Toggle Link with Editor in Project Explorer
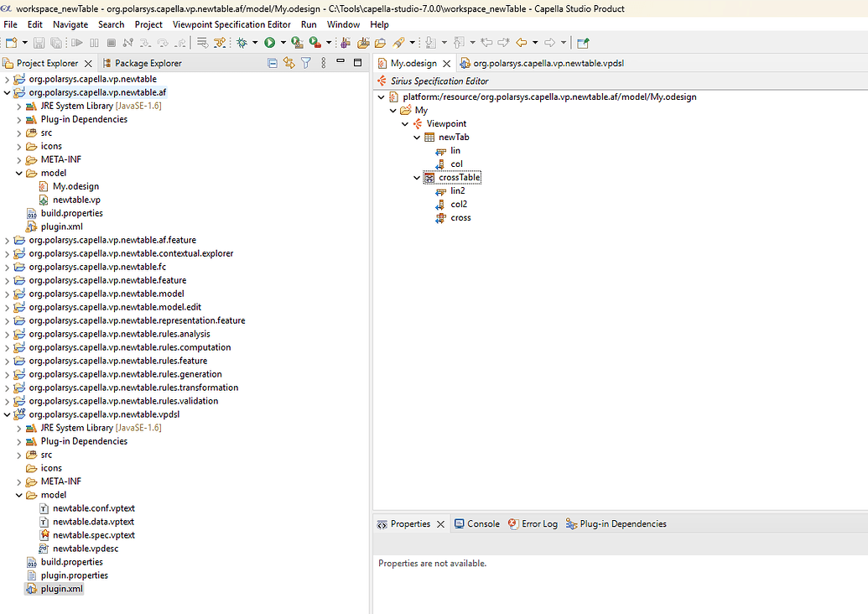 [x=288, y=63]
